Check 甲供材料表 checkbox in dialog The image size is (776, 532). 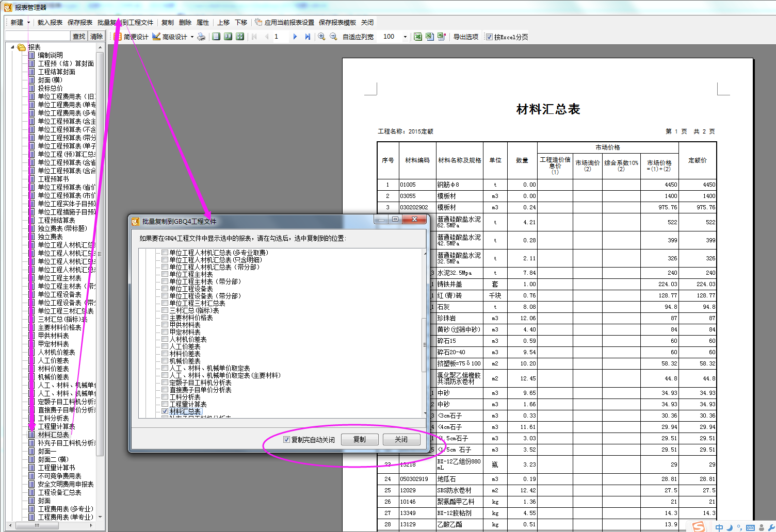click(165, 325)
